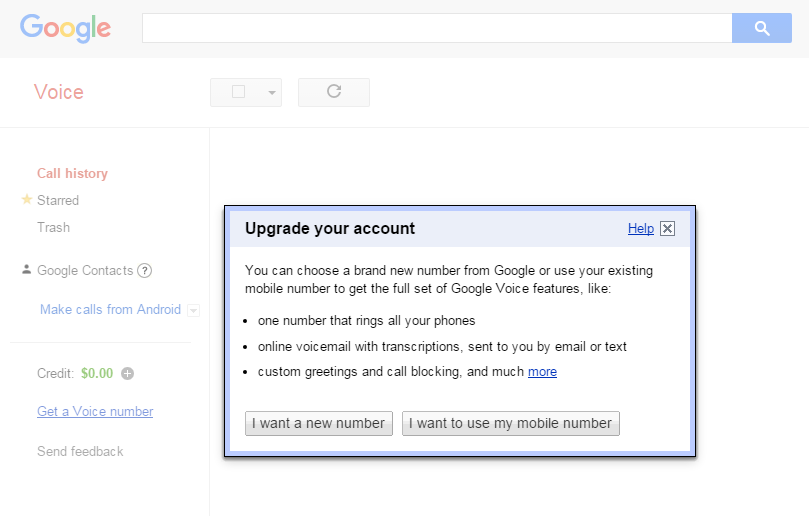Toggle the select-all checkbox in toolbar
The width and height of the screenshot is (809, 516).
(238, 92)
